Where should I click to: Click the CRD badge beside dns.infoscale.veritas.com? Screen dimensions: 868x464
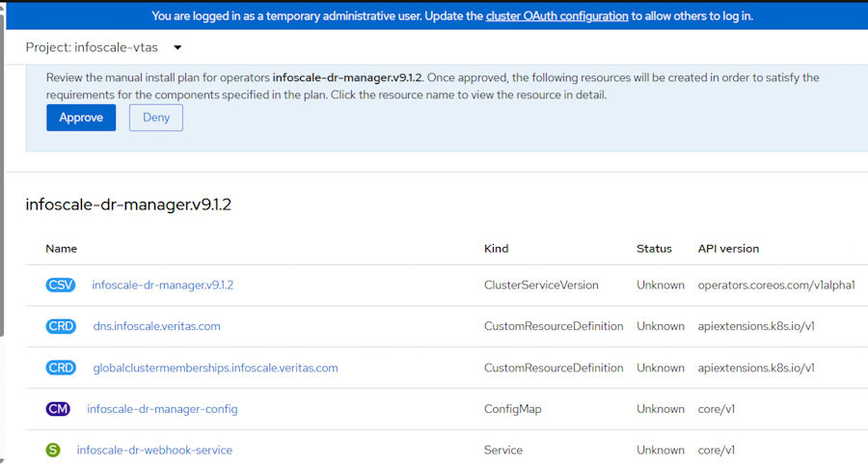pyautogui.click(x=61, y=326)
